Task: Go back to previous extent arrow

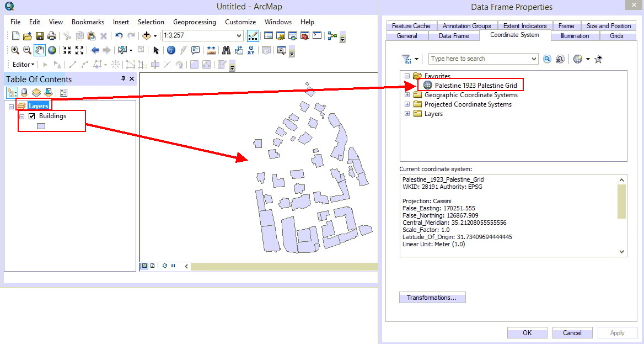Action: coord(95,50)
